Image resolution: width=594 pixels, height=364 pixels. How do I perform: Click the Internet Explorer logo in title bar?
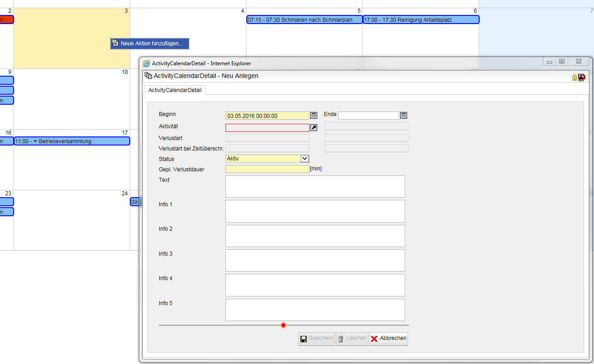click(x=146, y=63)
